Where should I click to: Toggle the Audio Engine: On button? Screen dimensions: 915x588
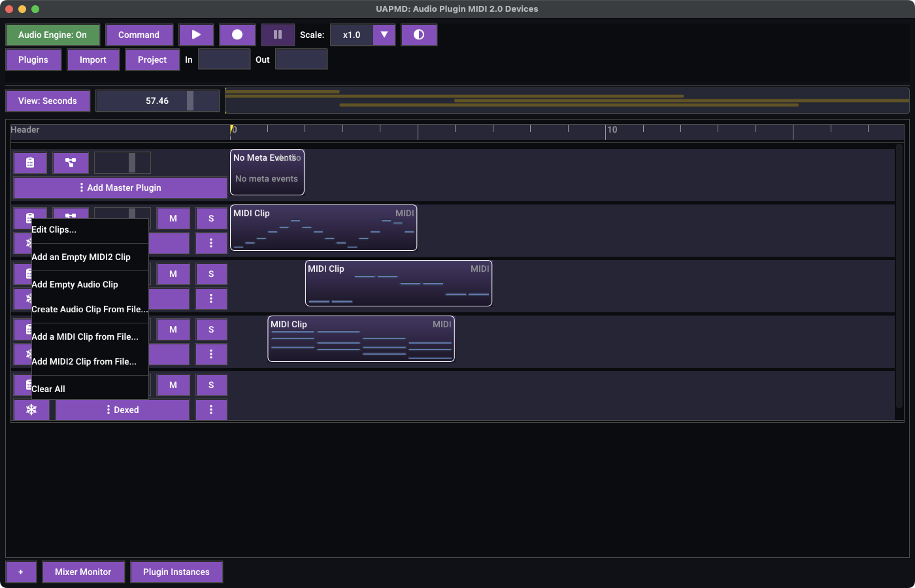point(52,35)
